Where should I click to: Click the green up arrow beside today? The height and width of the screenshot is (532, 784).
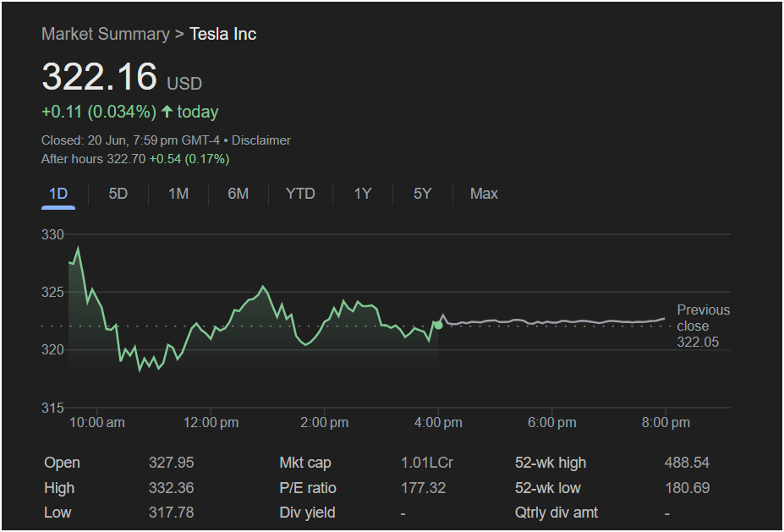[167, 112]
